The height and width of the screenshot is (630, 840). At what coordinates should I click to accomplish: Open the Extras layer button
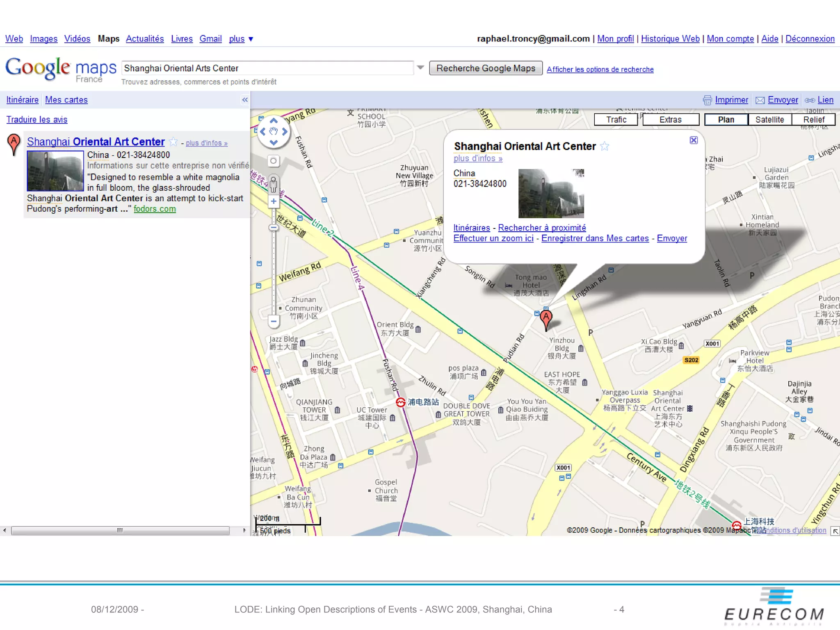click(x=671, y=119)
